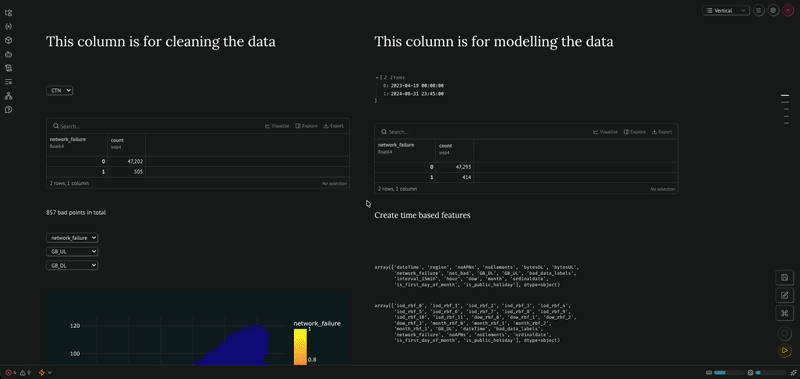Open the variables panel icon

click(8, 27)
